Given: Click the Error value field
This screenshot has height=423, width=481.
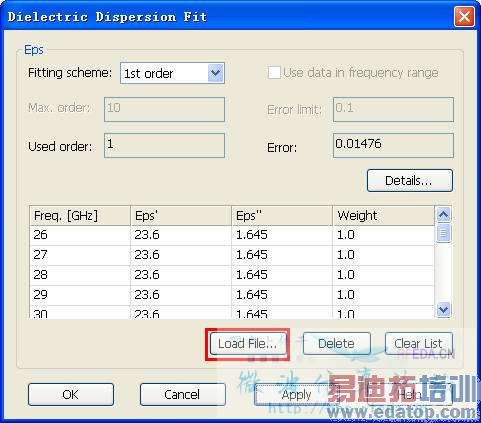Looking at the screenshot, I should pyautogui.click(x=393, y=146).
